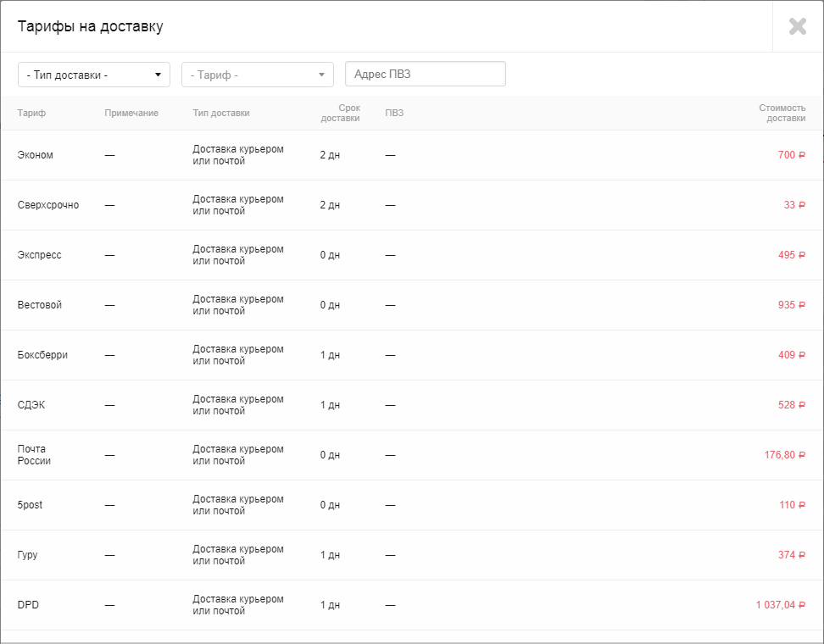824x644 pixels.
Task: Click the 1 дн term in Гуру row
Action: 330,555
